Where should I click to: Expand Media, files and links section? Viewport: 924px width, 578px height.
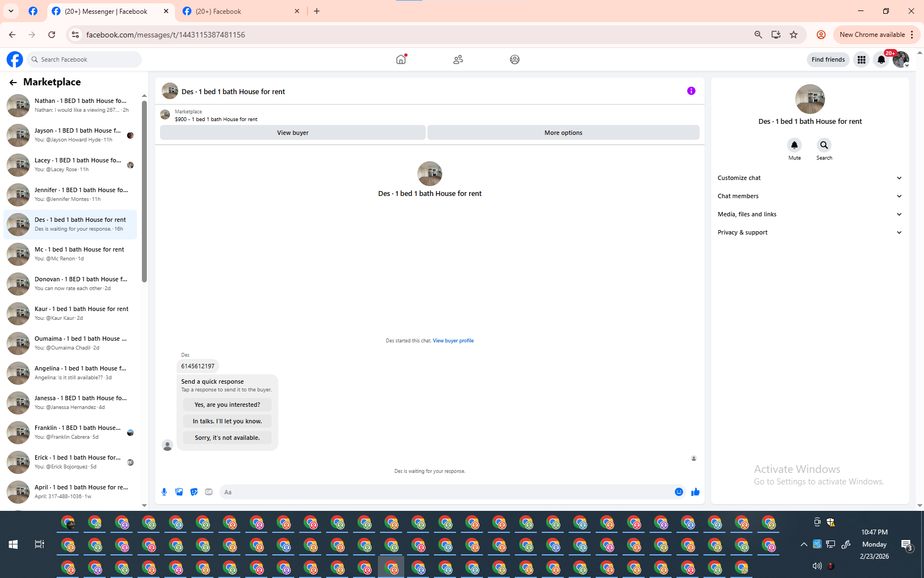pyautogui.click(x=810, y=214)
